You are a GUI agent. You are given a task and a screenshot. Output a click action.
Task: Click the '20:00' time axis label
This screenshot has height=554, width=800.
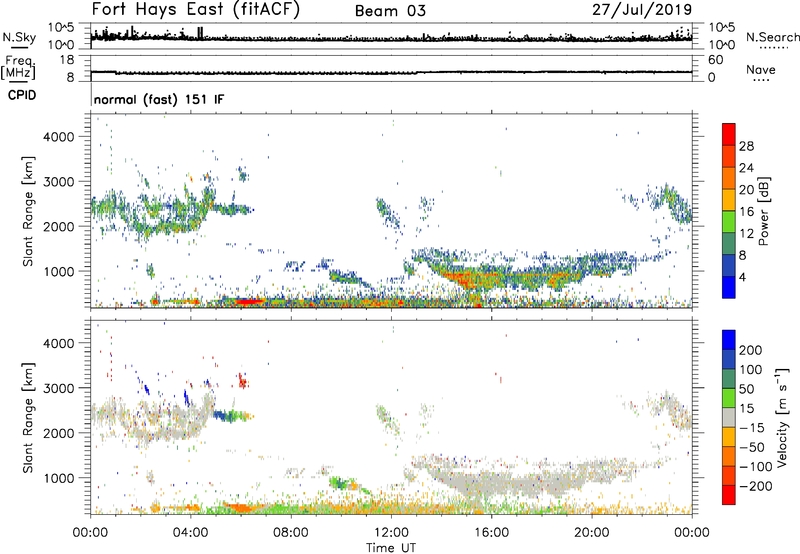click(592, 533)
